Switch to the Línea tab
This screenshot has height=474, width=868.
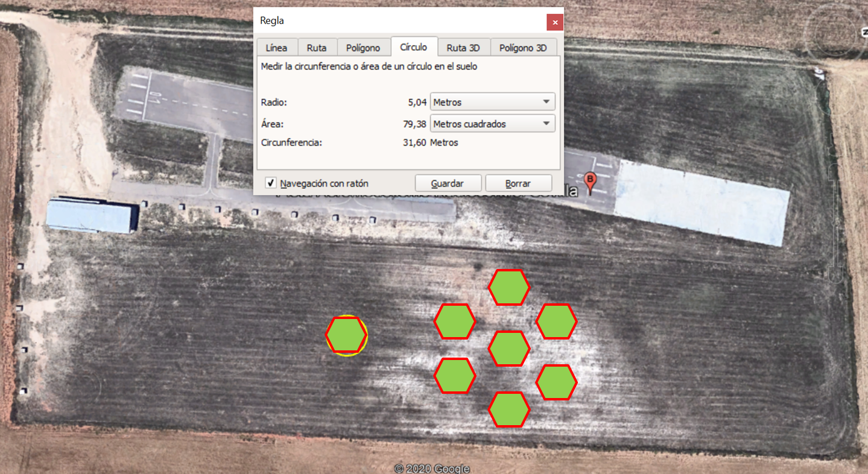[276, 48]
